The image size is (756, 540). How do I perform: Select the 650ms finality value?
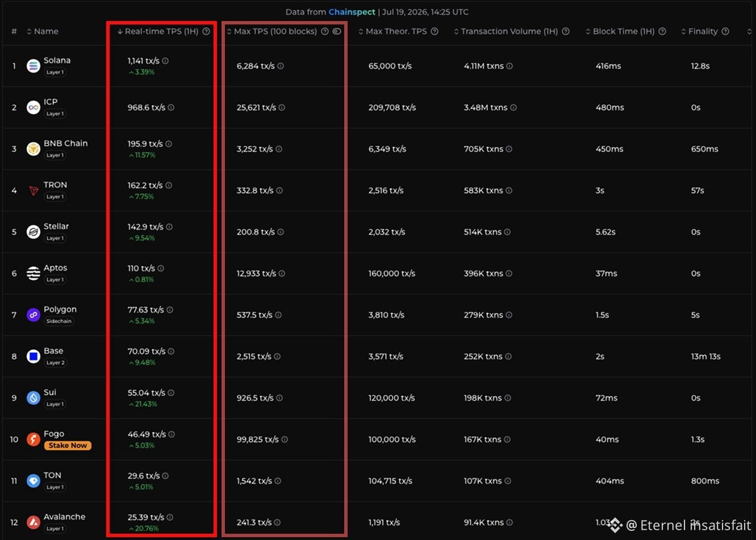pyautogui.click(x=705, y=149)
